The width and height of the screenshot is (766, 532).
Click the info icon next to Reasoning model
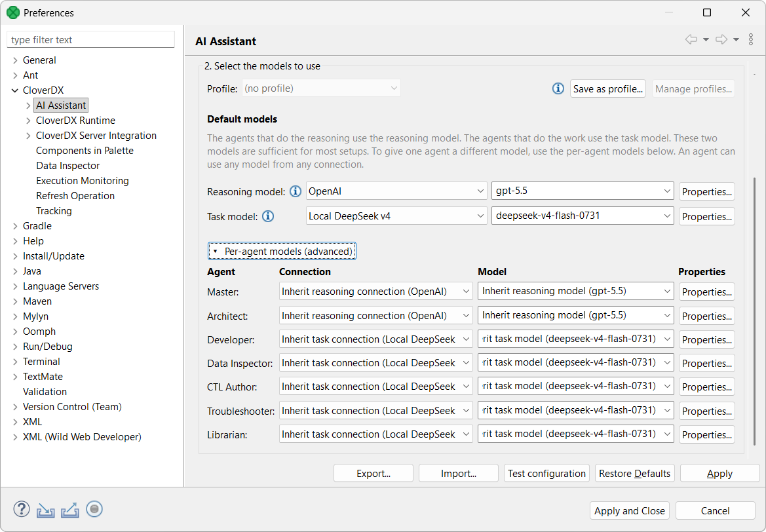[x=296, y=191]
